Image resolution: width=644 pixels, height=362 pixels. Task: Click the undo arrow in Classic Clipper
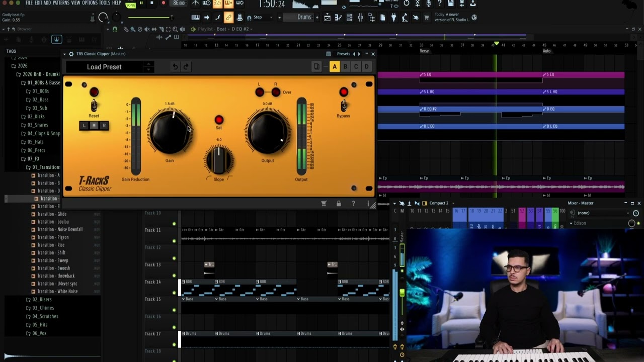point(175,67)
